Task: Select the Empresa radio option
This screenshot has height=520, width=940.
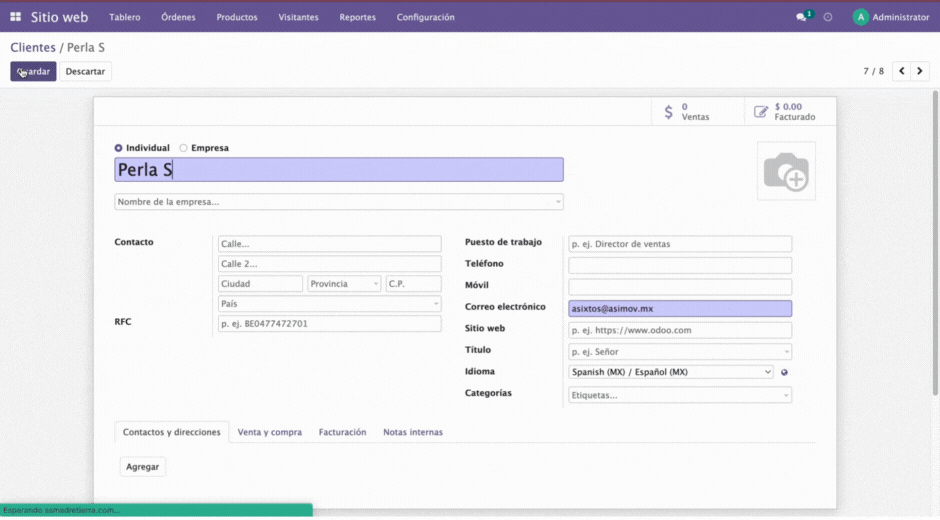Action: click(x=183, y=148)
